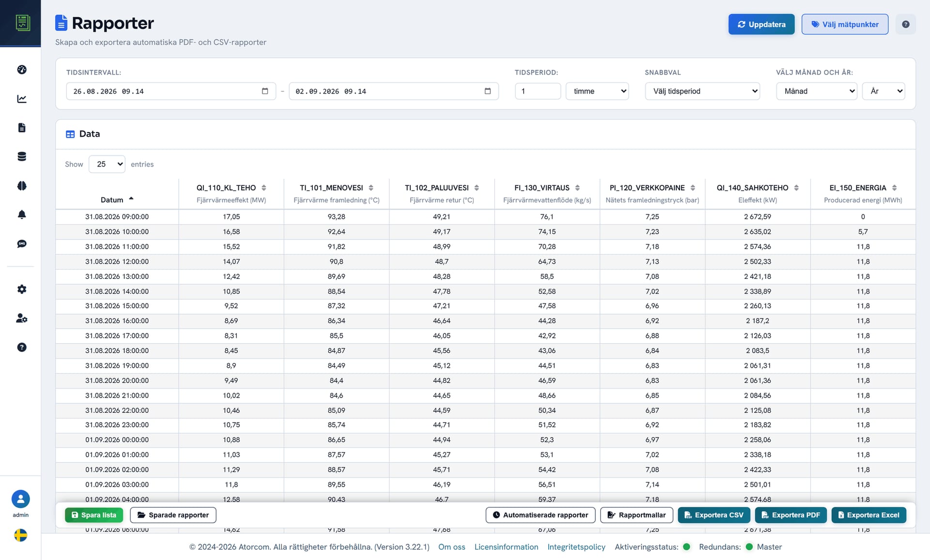Click the Swedish flag language icon

tap(20, 535)
